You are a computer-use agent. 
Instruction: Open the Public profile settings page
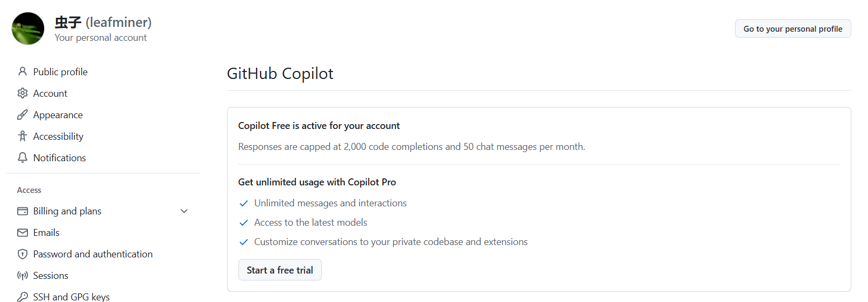(x=60, y=71)
